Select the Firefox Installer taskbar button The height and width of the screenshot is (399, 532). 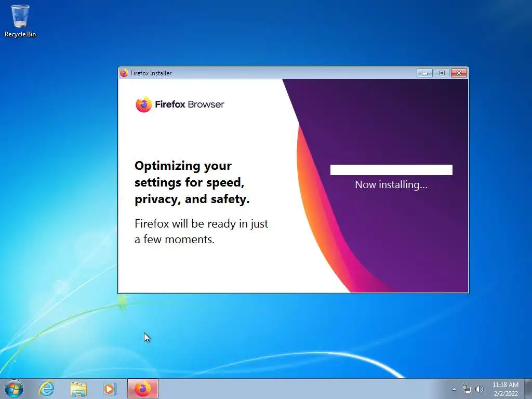pyautogui.click(x=143, y=389)
